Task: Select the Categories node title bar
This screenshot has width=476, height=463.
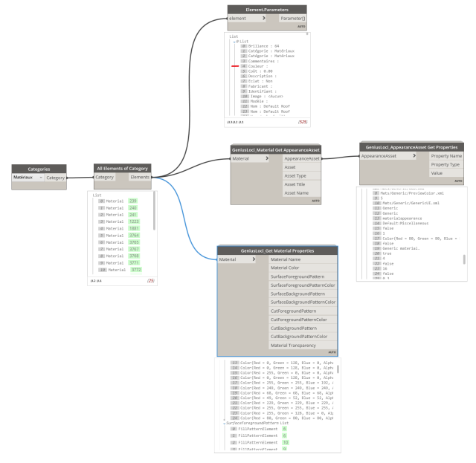Action: pos(39,169)
